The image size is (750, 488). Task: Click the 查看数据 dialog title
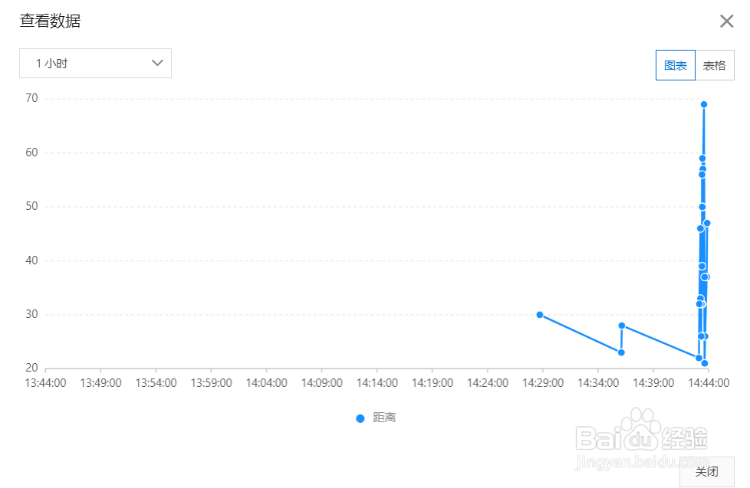51,21
